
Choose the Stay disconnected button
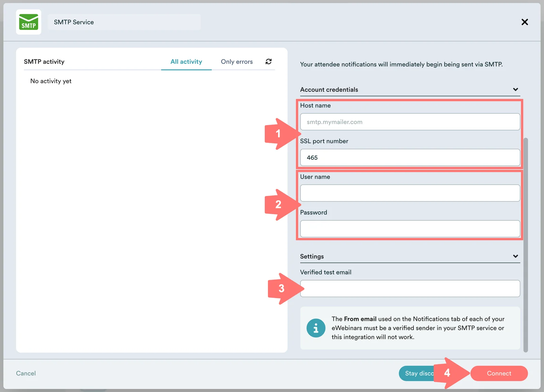click(x=418, y=373)
